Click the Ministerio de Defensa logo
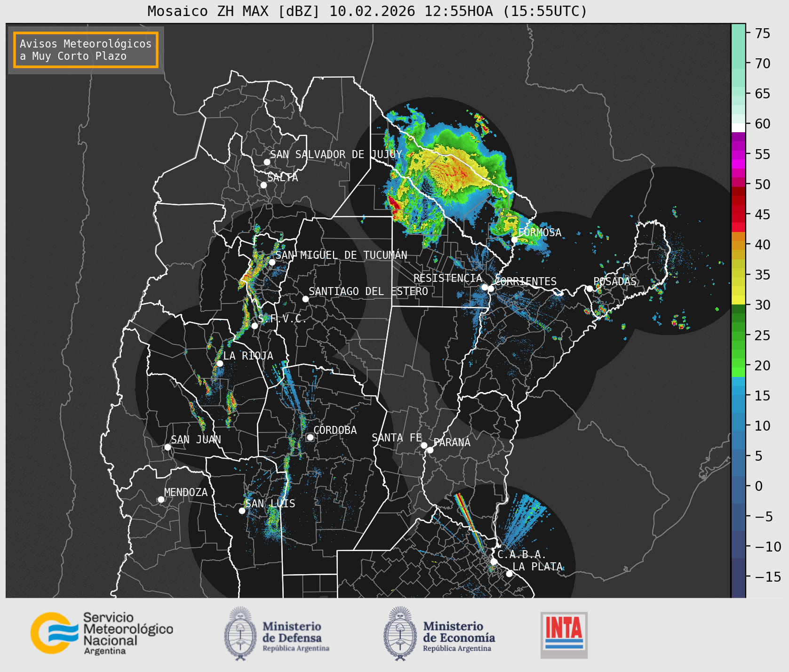Viewport: 789px width, 672px height. click(277, 634)
